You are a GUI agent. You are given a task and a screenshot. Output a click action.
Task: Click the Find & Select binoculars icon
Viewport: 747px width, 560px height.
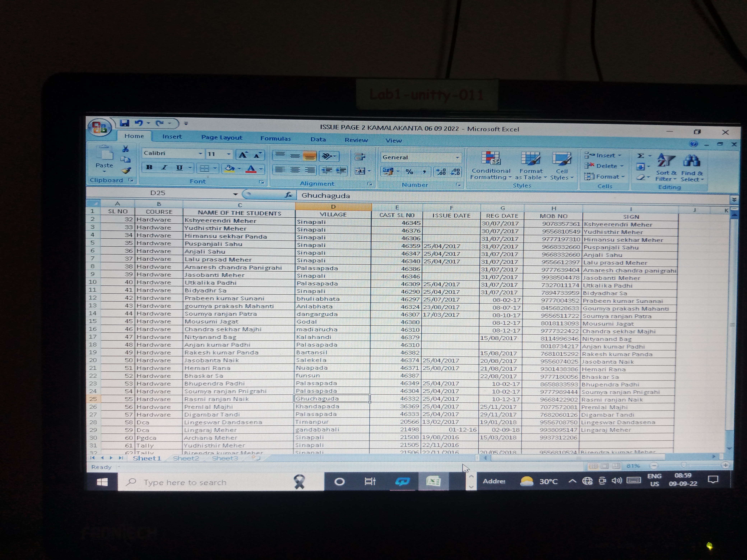click(x=691, y=161)
